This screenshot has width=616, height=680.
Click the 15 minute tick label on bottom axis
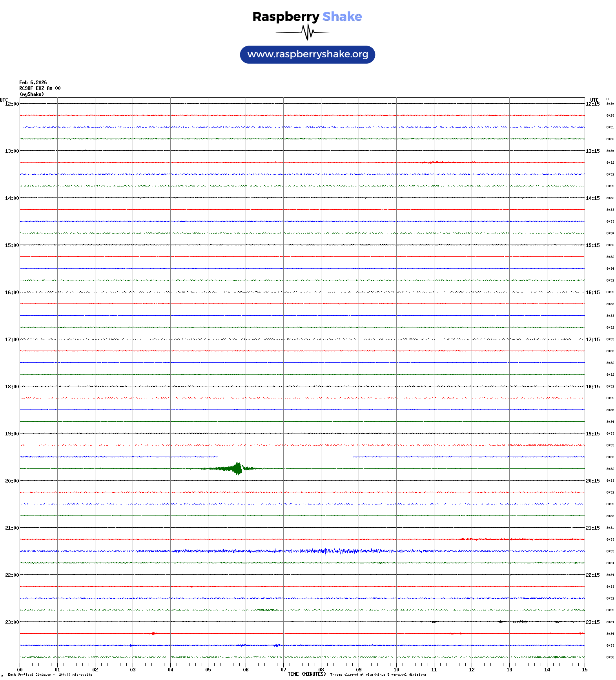(x=585, y=670)
